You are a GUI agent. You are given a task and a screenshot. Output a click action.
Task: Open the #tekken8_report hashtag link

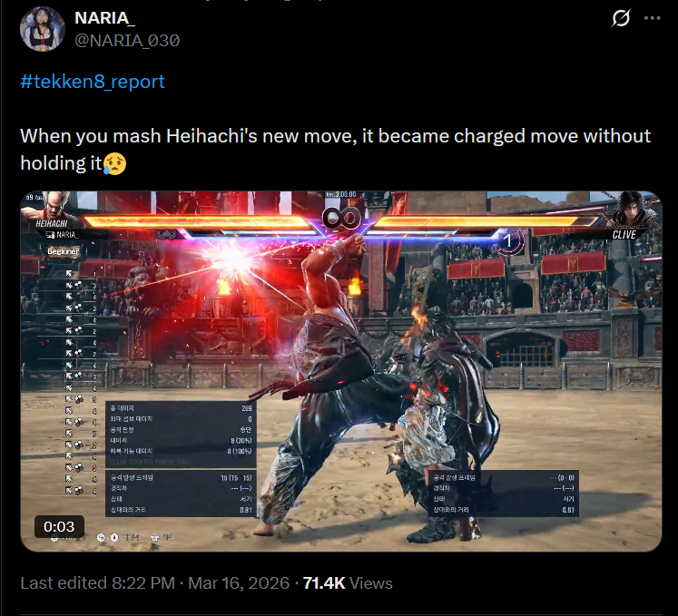tap(93, 82)
